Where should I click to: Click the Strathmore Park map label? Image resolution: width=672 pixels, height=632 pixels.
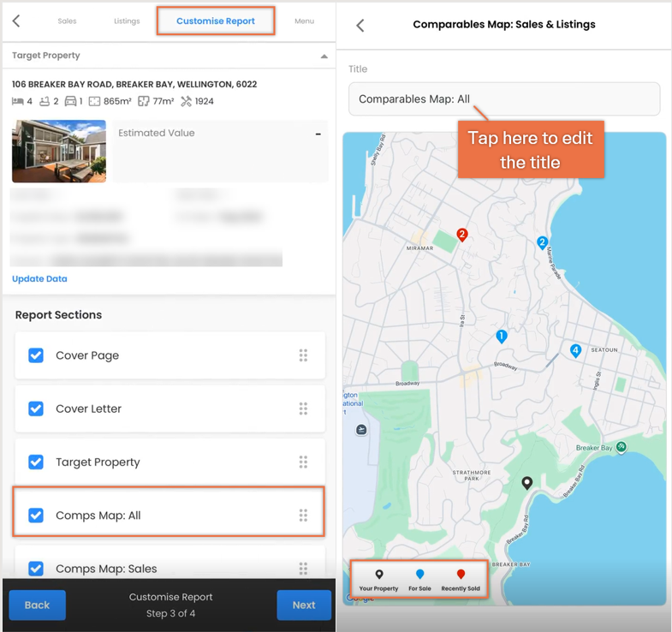coord(472,475)
